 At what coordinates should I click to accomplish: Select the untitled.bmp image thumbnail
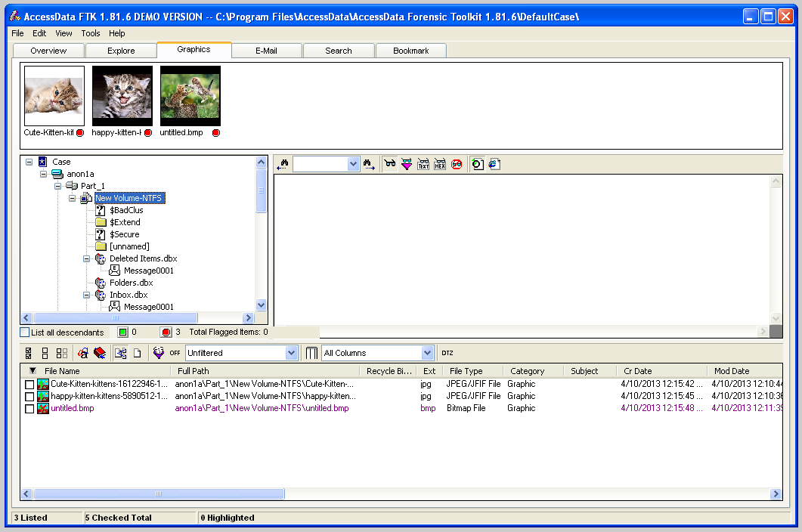tap(190, 96)
